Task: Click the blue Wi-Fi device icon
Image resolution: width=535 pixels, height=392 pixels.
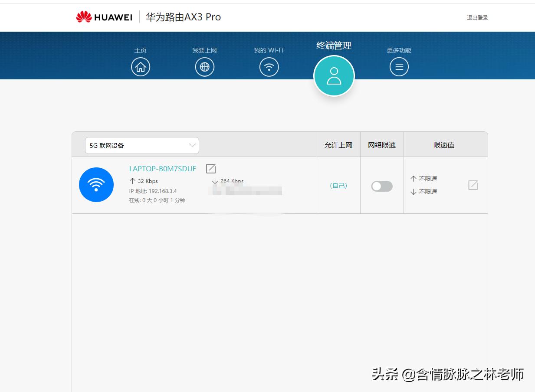Action: [96, 184]
